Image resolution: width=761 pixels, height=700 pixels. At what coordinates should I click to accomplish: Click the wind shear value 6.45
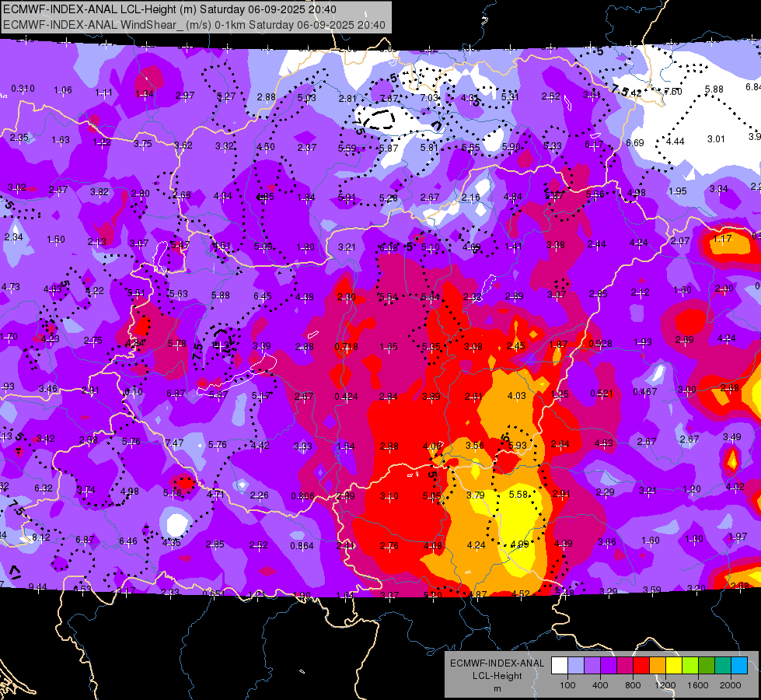[x=263, y=296]
